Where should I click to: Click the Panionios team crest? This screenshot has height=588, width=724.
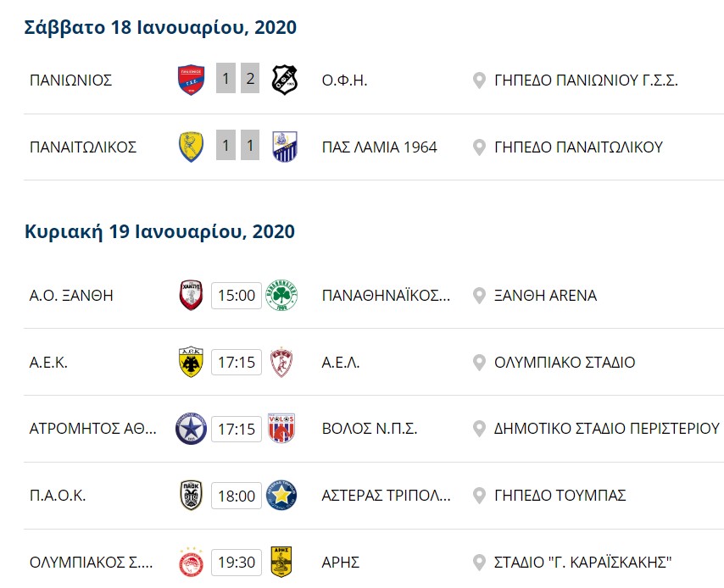[x=191, y=80]
